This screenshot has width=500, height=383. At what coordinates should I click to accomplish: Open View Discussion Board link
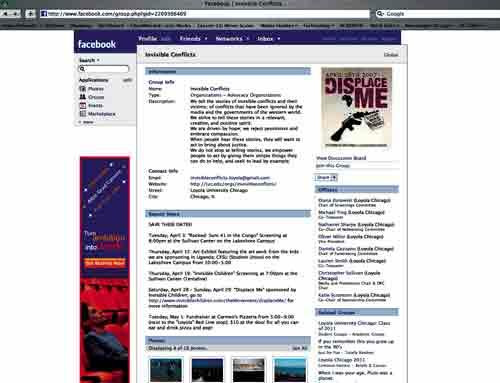pyautogui.click(x=341, y=158)
